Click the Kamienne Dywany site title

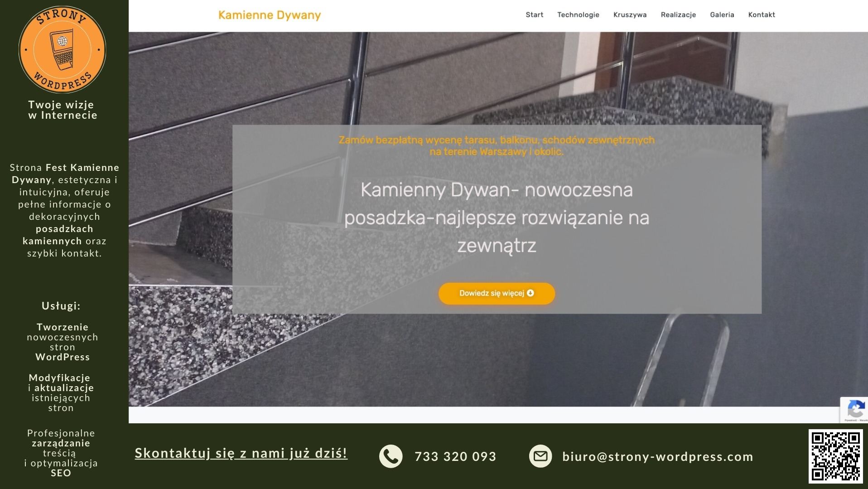[270, 15]
